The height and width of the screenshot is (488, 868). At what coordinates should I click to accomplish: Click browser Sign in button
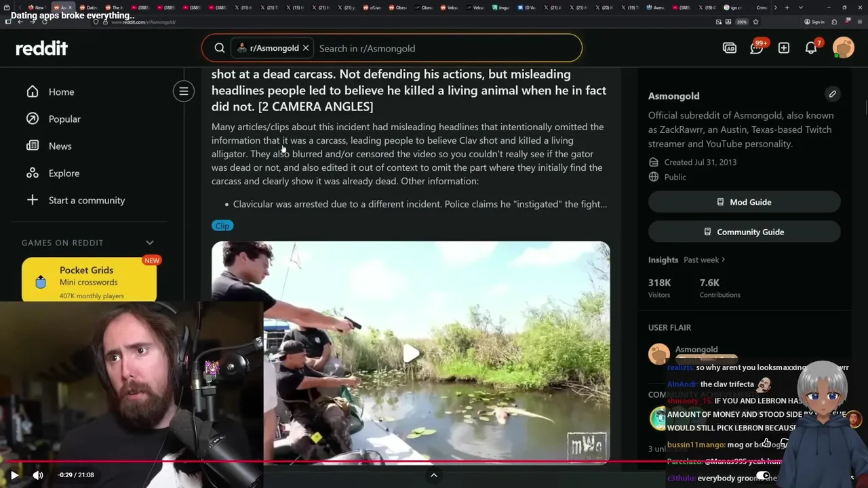[x=814, y=22]
